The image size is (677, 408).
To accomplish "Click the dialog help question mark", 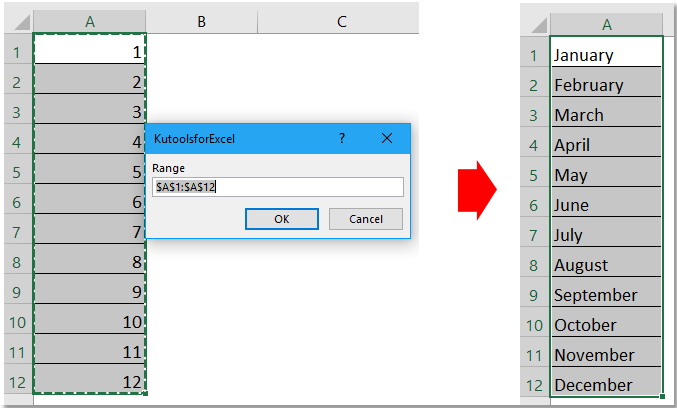I will pos(343,137).
